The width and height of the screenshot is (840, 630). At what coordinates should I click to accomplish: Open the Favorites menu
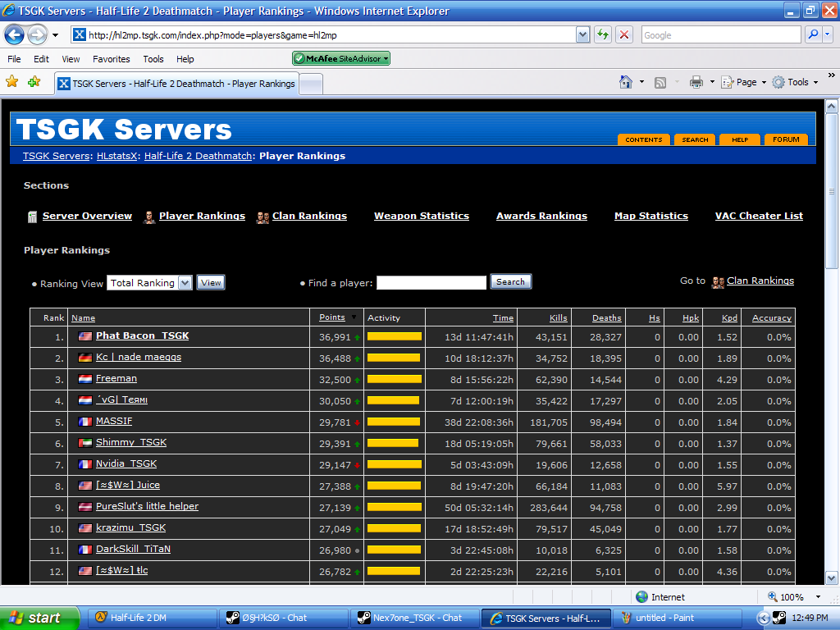click(x=111, y=59)
